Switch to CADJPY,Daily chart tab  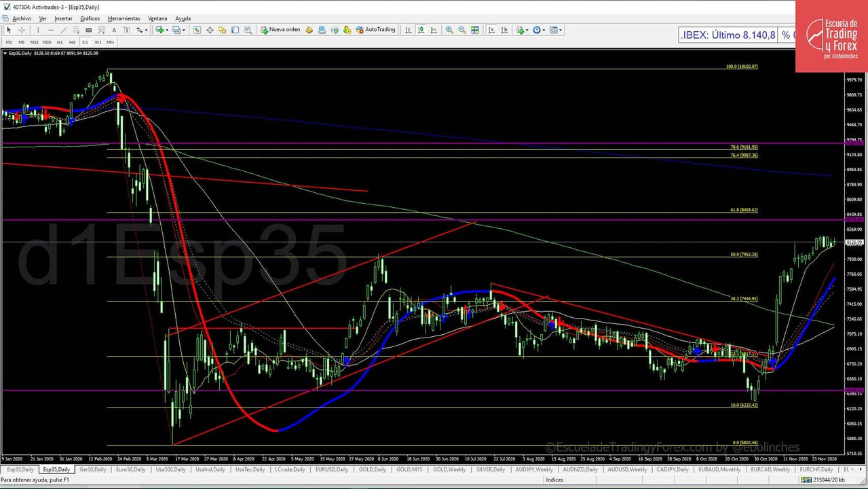coord(673,469)
